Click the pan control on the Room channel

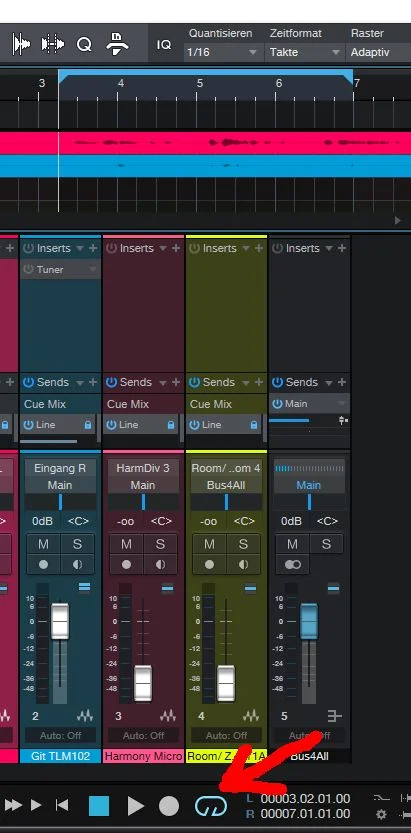pyautogui.click(x=226, y=502)
